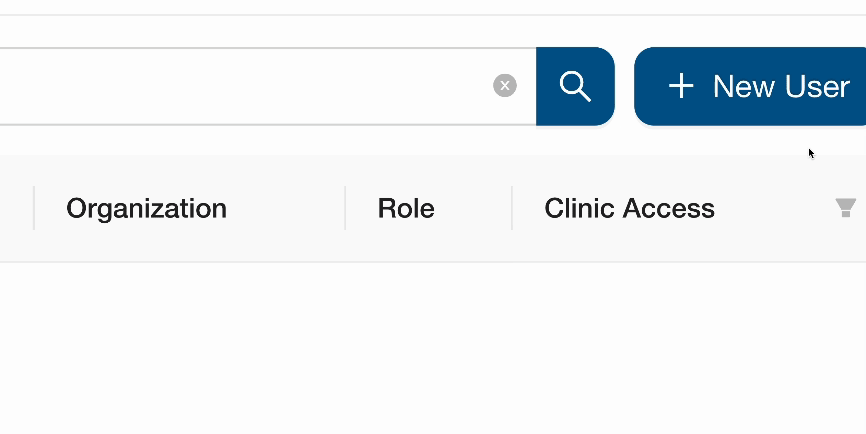This screenshot has width=866, height=434.
Task: Click the empty table area below headers
Action: pyautogui.click(x=430, y=350)
